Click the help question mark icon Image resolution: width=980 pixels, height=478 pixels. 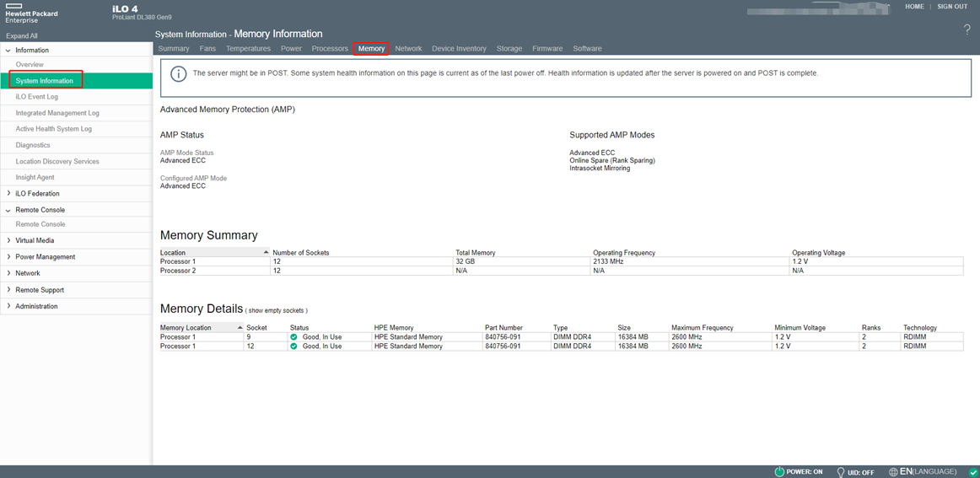(x=967, y=30)
